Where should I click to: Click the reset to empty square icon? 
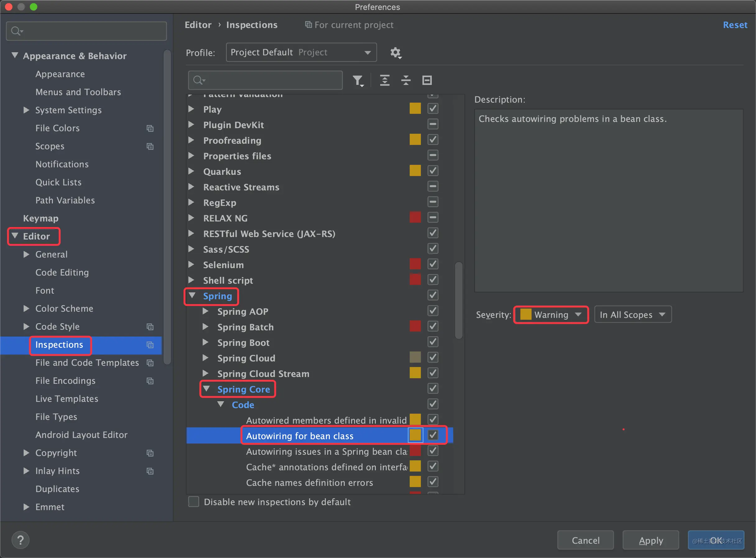tap(427, 80)
